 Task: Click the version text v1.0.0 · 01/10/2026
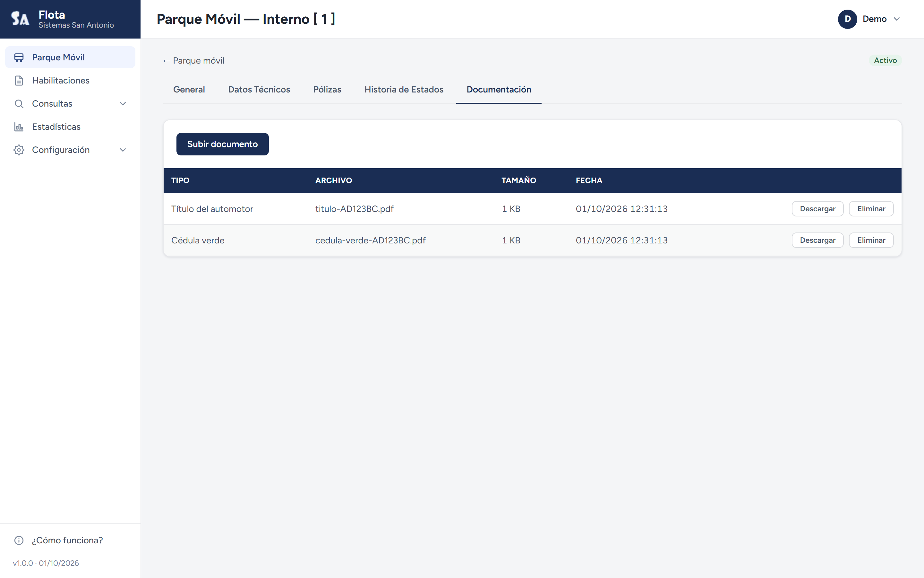point(46,563)
